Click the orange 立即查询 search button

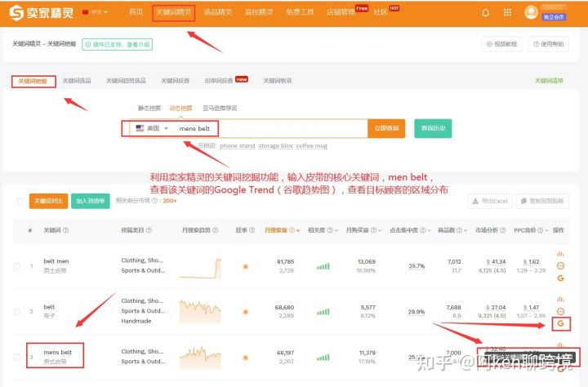[x=386, y=128]
